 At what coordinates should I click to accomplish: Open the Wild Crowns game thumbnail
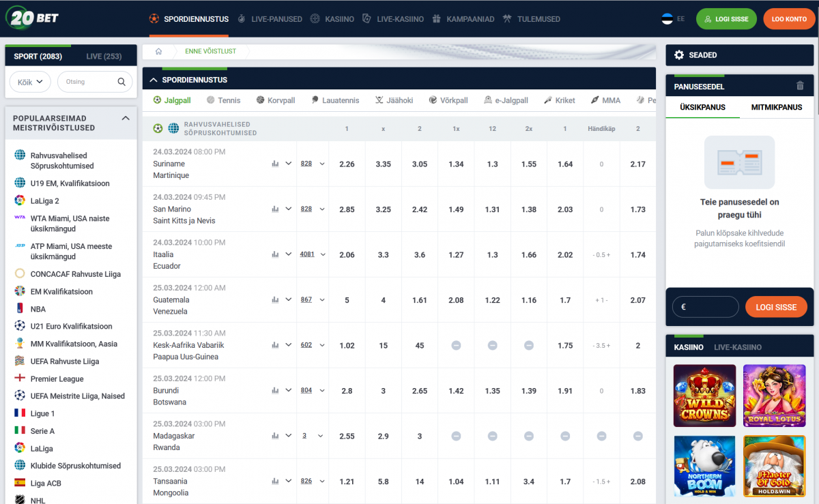704,396
